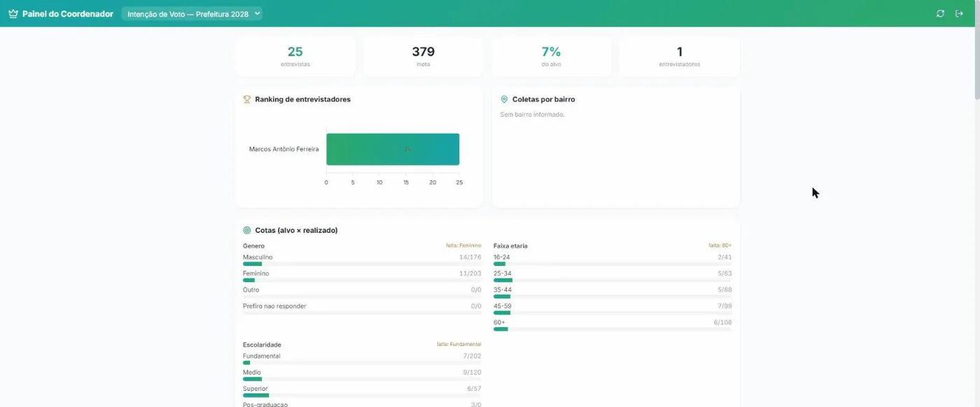The width and height of the screenshot is (980, 407).
Task: Click the 'falta: Feminino' note
Action: tap(463, 245)
